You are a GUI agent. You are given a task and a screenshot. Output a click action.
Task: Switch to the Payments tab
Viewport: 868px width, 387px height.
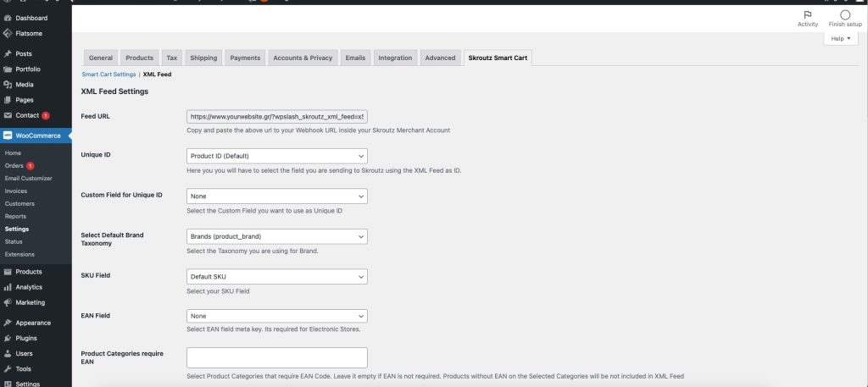(x=245, y=58)
